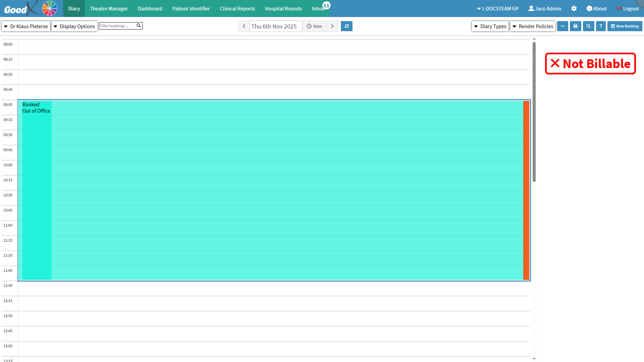
Task: Expand the Diary Types dropdown
Action: point(490,26)
